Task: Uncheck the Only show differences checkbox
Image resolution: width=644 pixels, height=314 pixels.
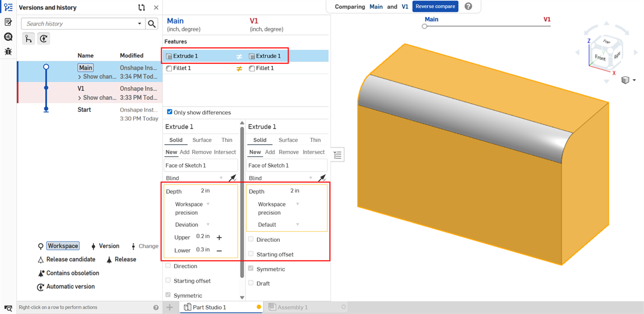Action: point(170,112)
